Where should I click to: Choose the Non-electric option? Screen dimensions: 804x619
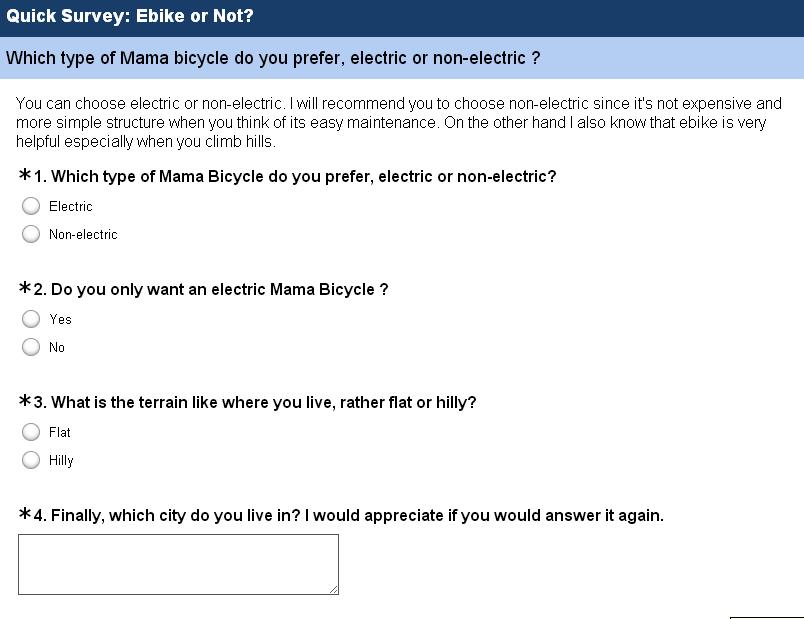coord(31,234)
